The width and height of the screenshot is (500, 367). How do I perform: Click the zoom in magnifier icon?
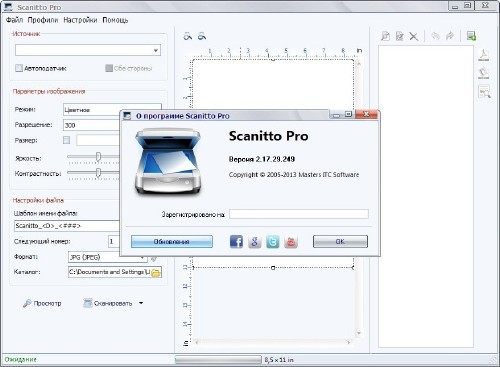click(188, 36)
